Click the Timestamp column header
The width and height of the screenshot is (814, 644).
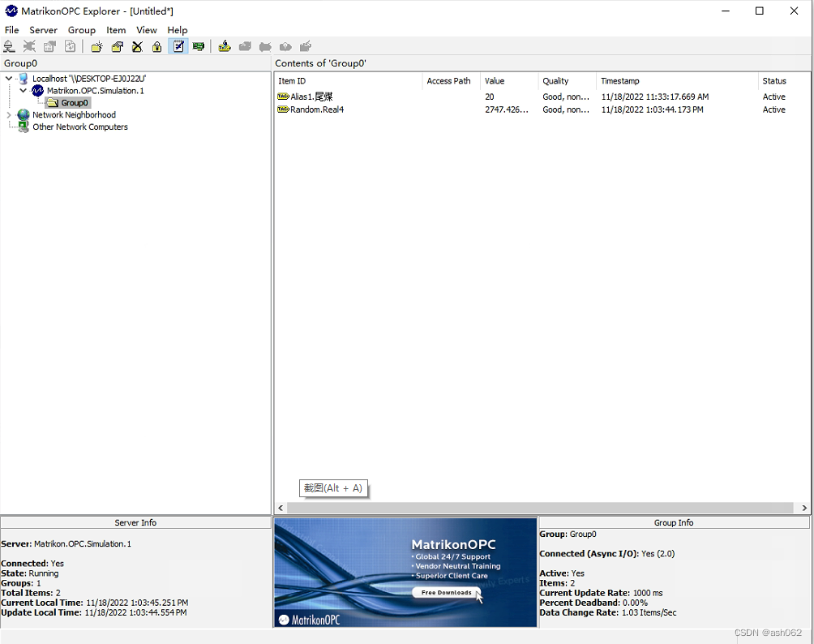678,81
